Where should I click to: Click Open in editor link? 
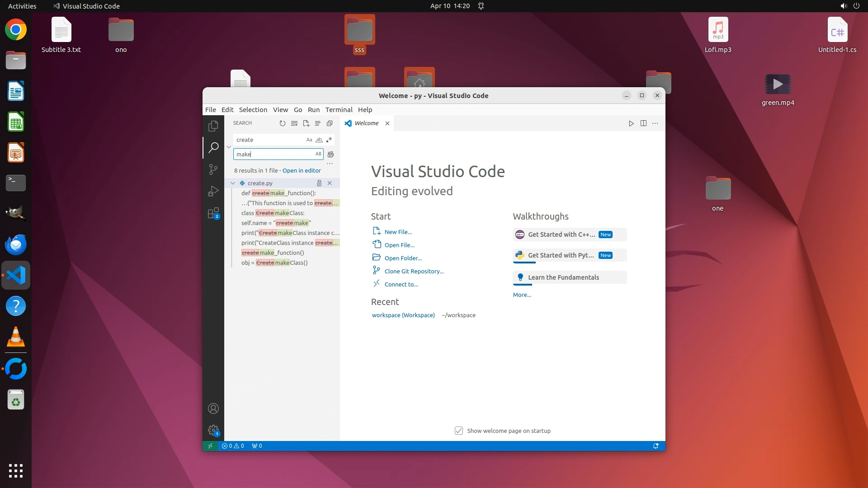(302, 171)
